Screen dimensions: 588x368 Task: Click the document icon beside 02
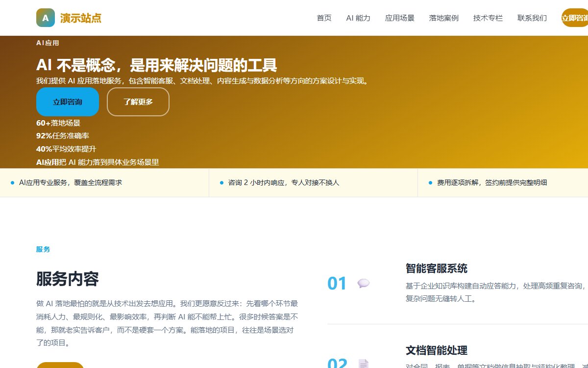pos(364,364)
